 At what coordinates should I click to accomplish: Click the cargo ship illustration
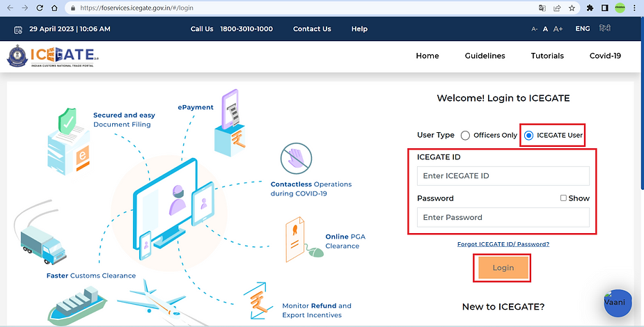(x=77, y=305)
